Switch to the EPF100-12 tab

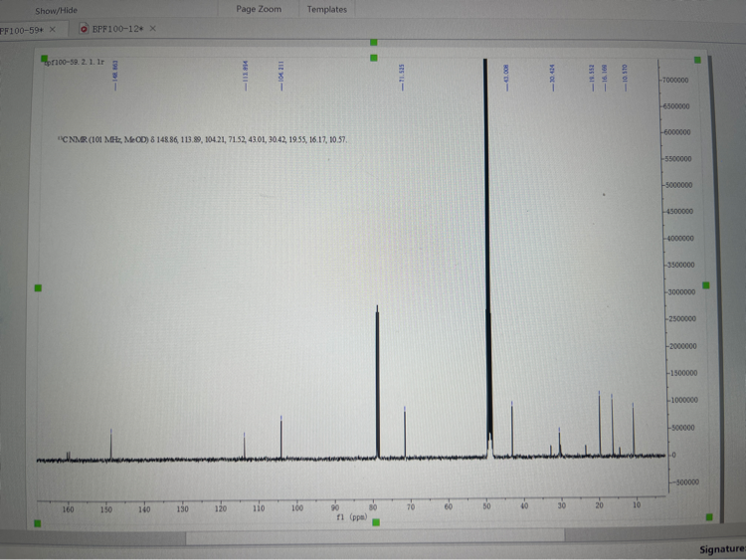pyautogui.click(x=117, y=29)
